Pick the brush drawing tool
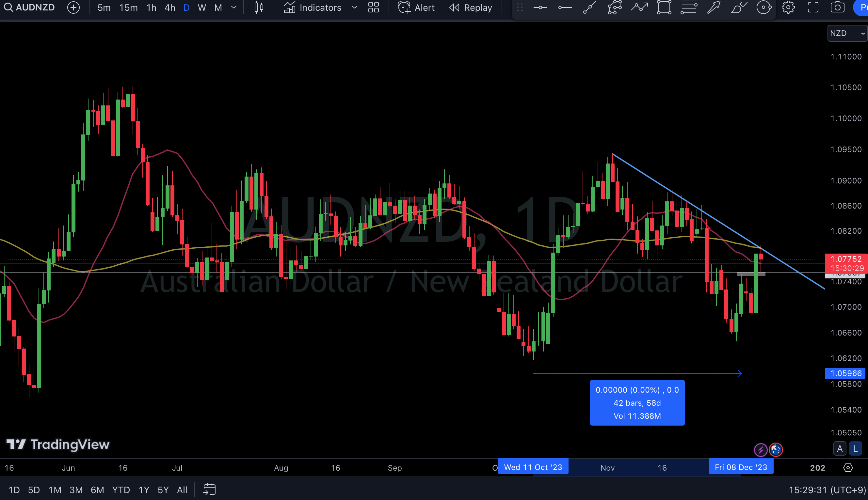The height and width of the screenshot is (500, 868). [738, 8]
